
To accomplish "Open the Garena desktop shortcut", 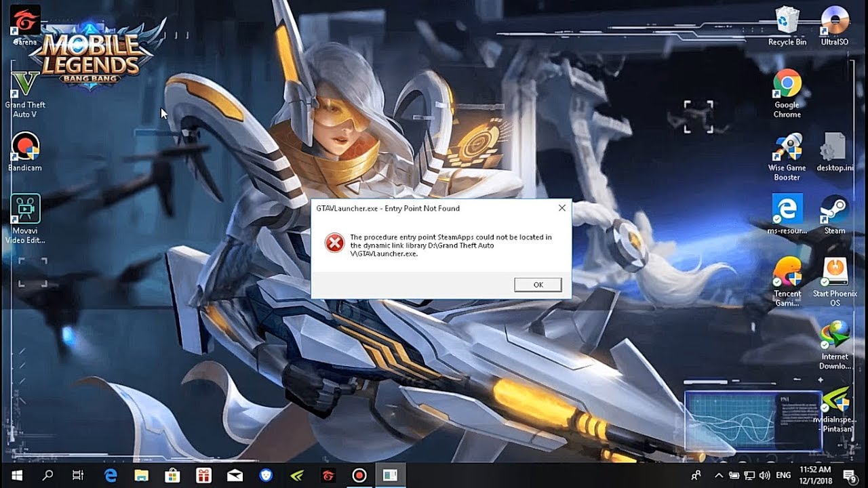I will (25, 25).
